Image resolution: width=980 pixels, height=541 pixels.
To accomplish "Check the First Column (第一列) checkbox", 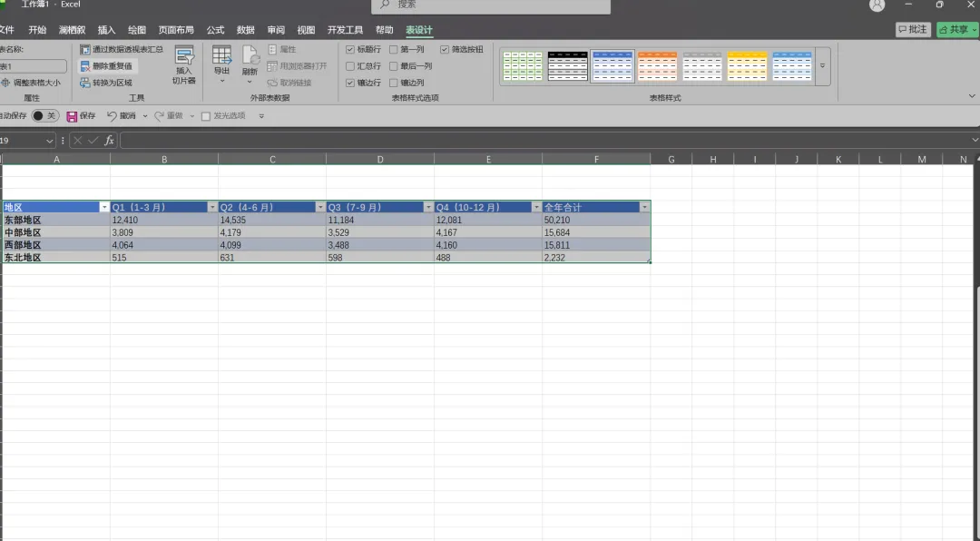I will tap(394, 49).
